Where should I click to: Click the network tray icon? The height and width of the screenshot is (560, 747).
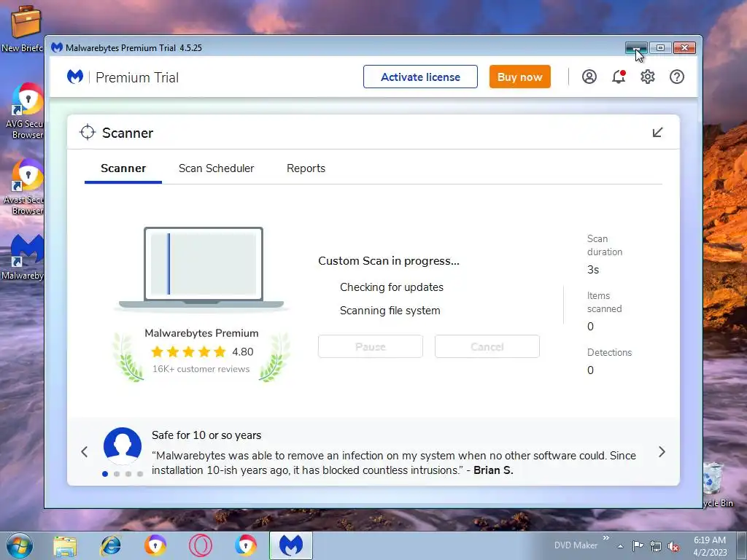[656, 546]
